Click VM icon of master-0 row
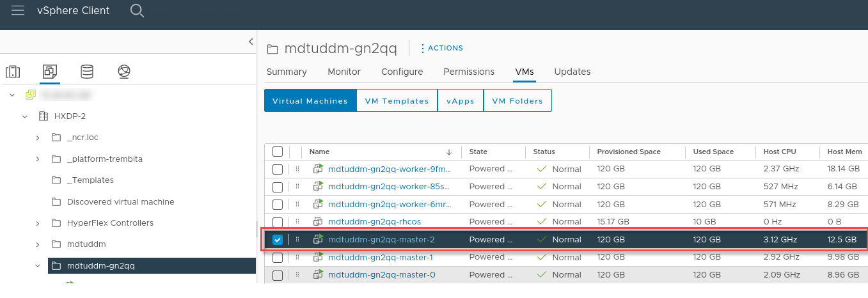The width and height of the screenshot is (868, 298). coord(318,275)
